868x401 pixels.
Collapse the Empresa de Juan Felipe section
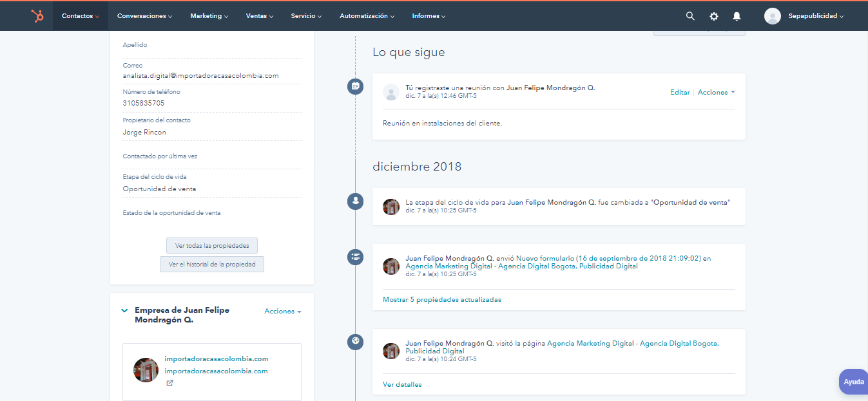click(x=124, y=310)
